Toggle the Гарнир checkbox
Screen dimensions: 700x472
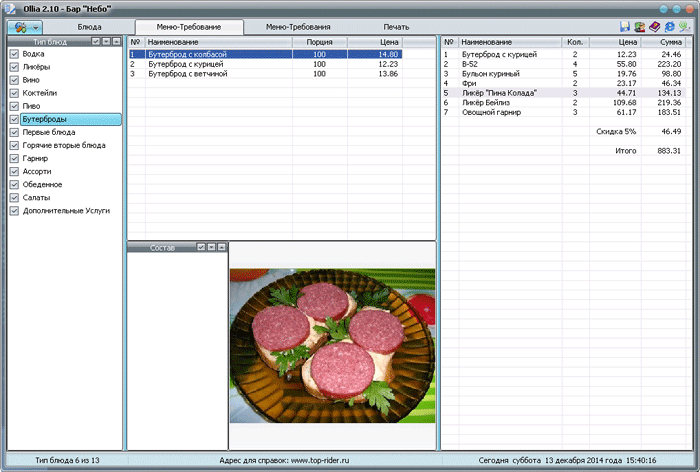[x=14, y=159]
